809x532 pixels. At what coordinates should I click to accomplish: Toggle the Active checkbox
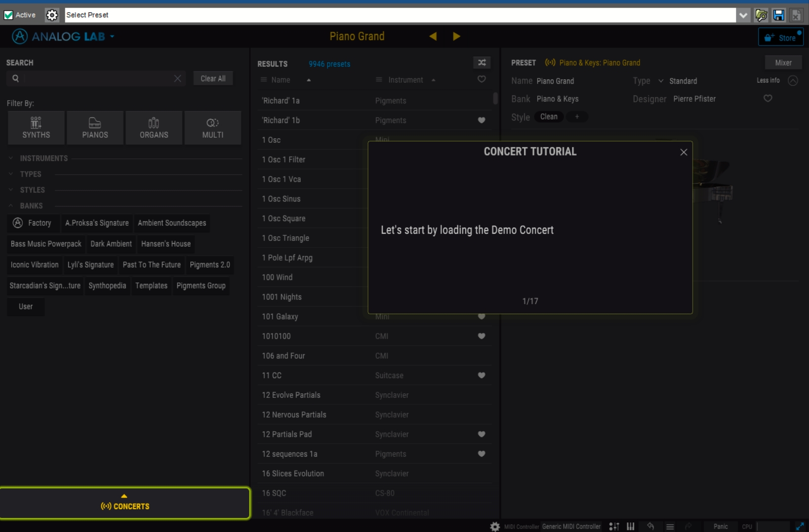coord(8,15)
